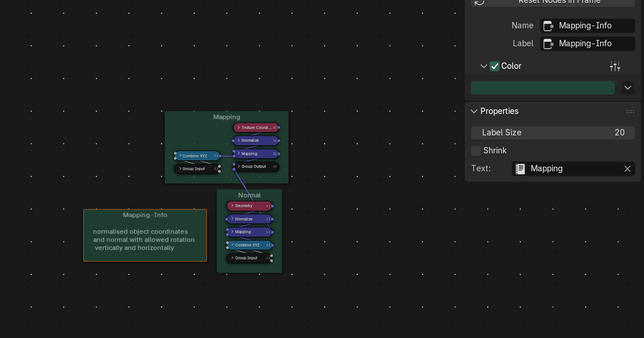The height and width of the screenshot is (338, 644).
Task: Click the 'vertically and horizontally' text line
Action: pos(134,248)
